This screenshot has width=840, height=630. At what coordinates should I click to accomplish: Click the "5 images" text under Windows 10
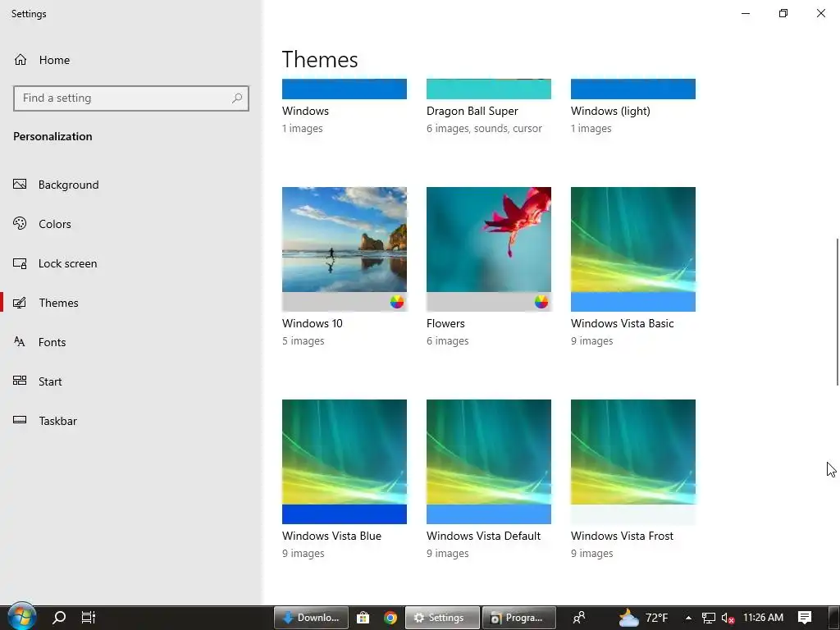(x=304, y=340)
